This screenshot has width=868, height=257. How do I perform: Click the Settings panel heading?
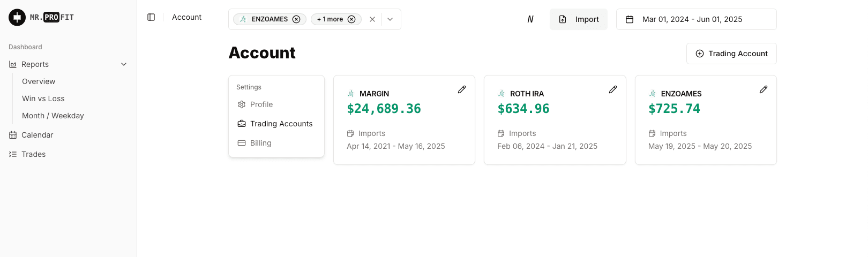(249, 87)
